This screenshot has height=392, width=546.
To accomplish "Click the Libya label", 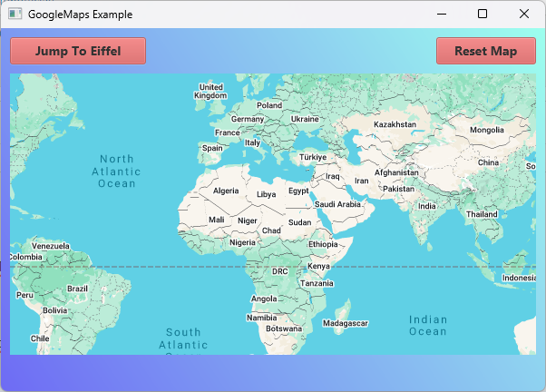I will tap(267, 194).
